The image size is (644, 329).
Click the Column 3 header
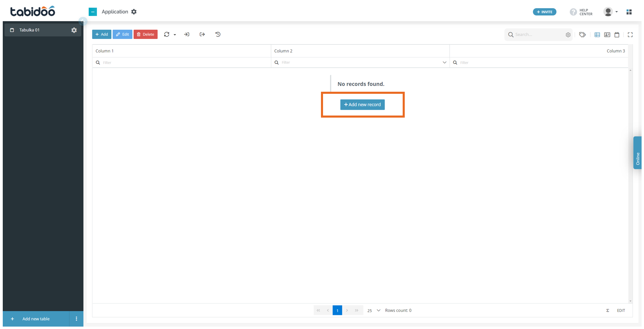pyautogui.click(x=539, y=51)
